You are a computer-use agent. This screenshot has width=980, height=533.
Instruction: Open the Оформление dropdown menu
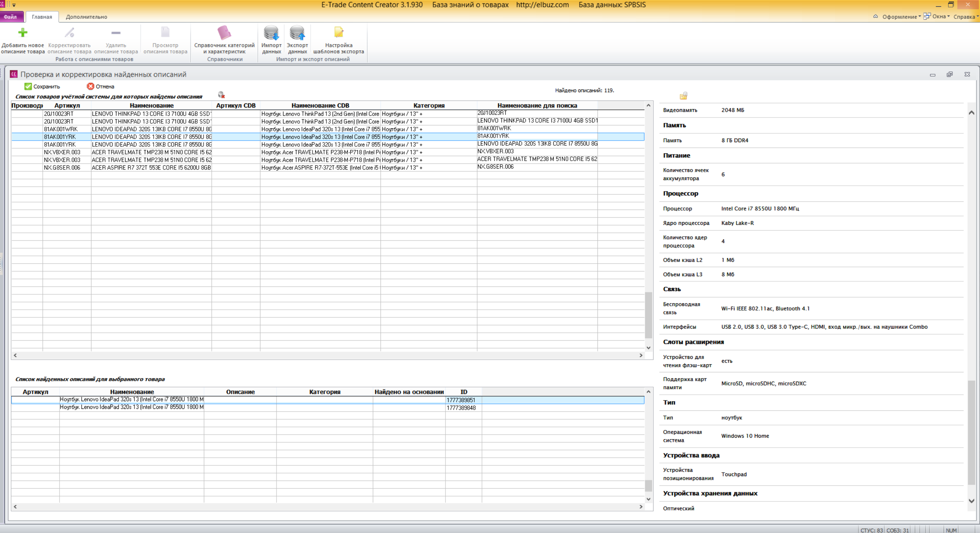coord(901,17)
